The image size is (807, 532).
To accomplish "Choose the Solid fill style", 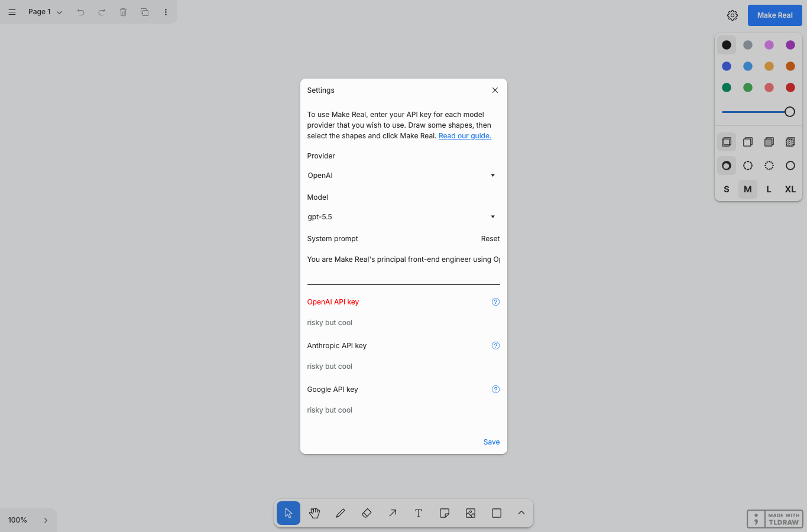I will tap(769, 142).
